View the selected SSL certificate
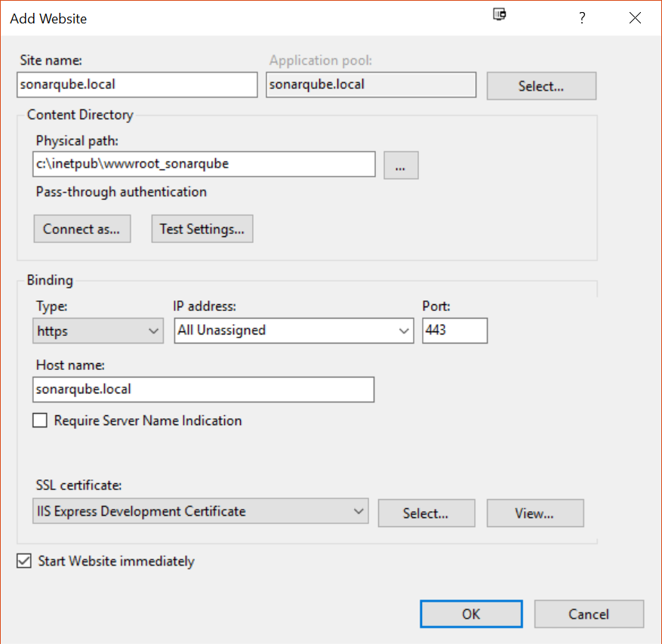Screen dimensions: 662x644 point(535,513)
